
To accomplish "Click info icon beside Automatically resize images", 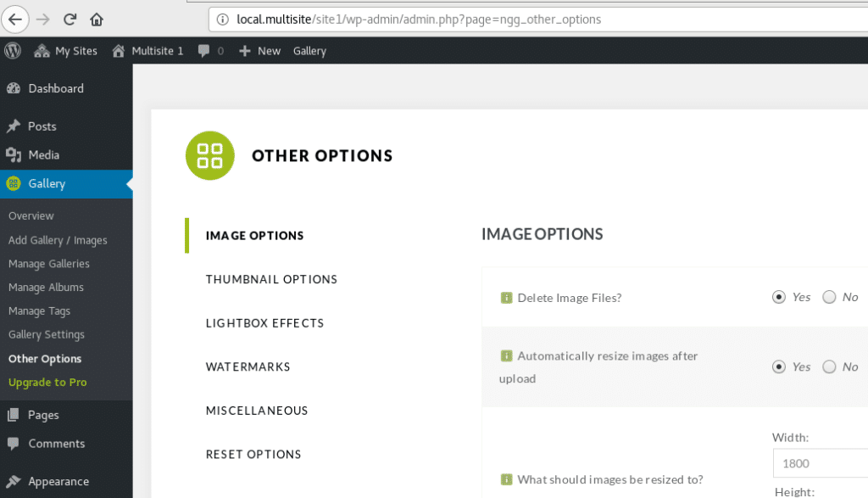I will click(506, 356).
